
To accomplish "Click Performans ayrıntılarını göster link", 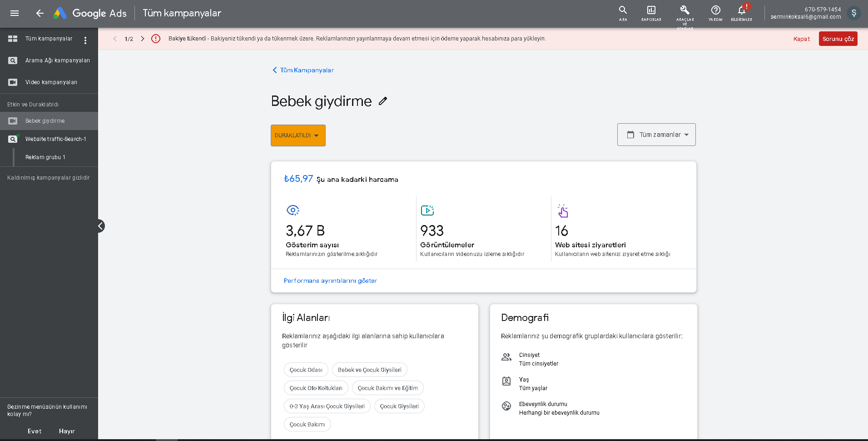I will click(x=330, y=281).
